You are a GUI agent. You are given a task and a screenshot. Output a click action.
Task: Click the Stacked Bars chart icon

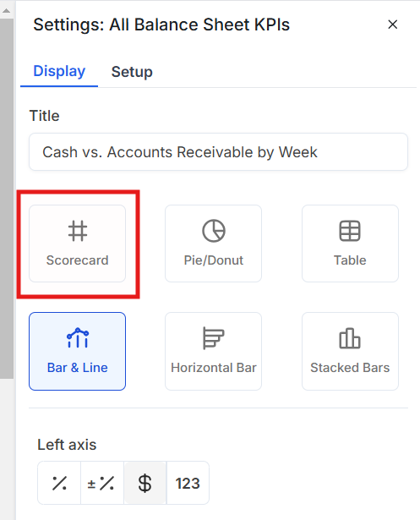pyautogui.click(x=350, y=338)
